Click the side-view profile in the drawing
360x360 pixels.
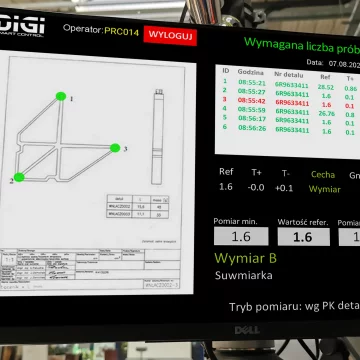(x=158, y=137)
